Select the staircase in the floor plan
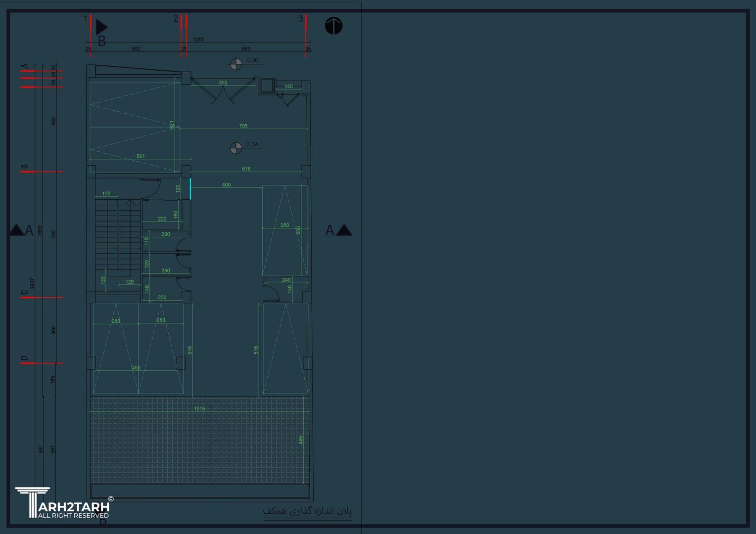Viewport: 756px width, 534px height. (x=118, y=235)
